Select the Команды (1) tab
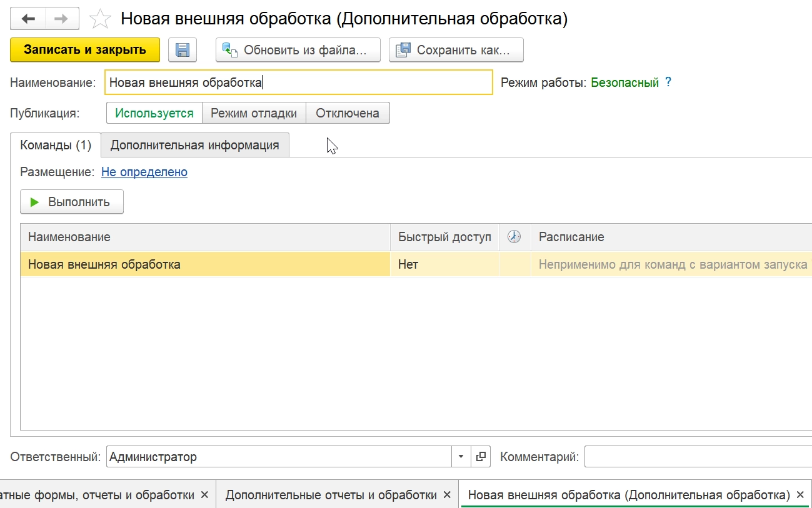 [x=56, y=145]
